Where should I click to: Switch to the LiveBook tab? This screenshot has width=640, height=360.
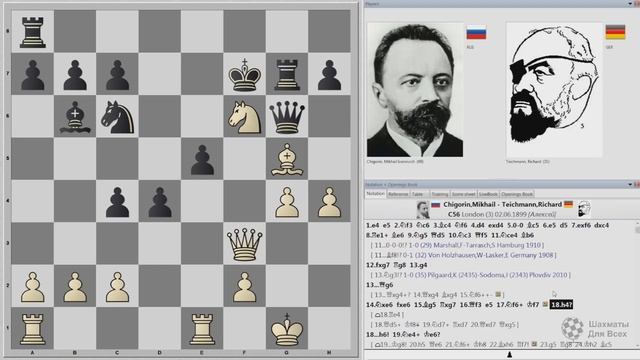[488, 194]
